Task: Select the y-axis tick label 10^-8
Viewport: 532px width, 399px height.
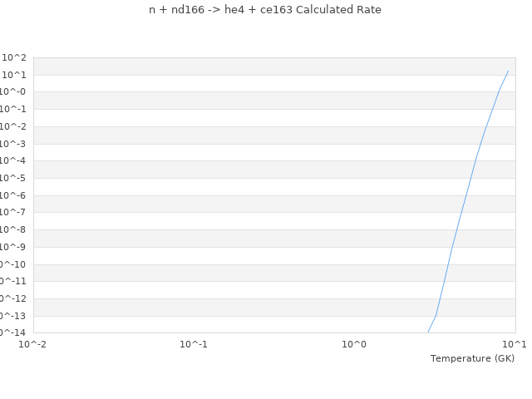Action: (x=12, y=230)
